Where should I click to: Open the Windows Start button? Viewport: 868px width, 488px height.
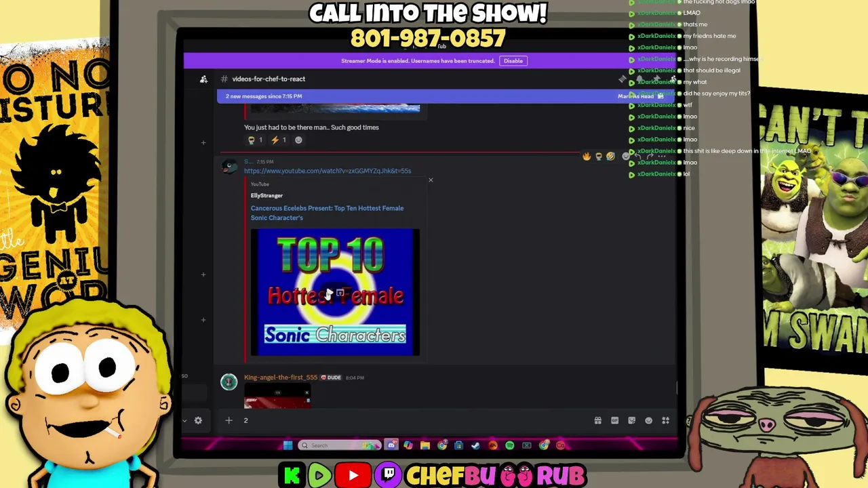coord(288,445)
